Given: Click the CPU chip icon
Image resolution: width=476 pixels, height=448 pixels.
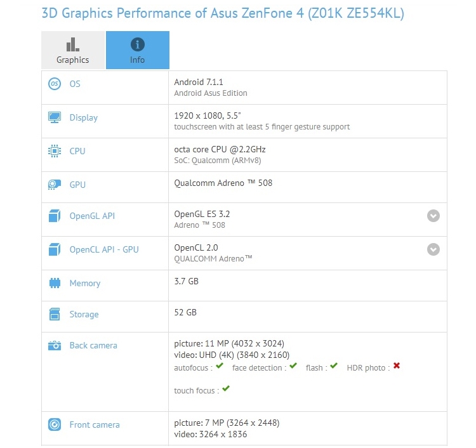Looking at the screenshot, I should tap(55, 151).
